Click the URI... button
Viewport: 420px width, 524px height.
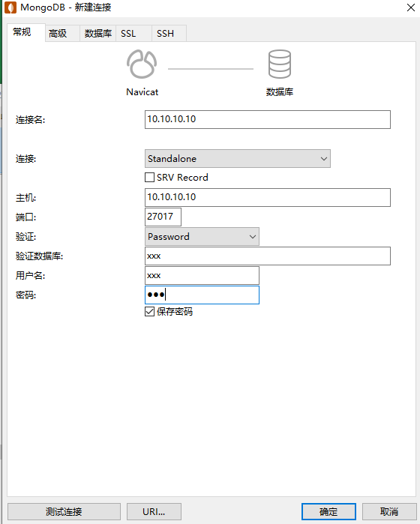154,511
